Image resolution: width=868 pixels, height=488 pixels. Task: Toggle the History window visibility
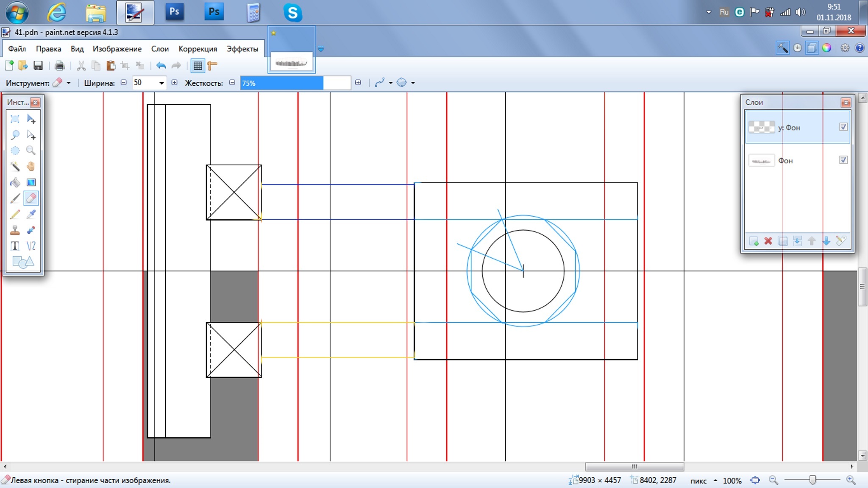coord(797,48)
